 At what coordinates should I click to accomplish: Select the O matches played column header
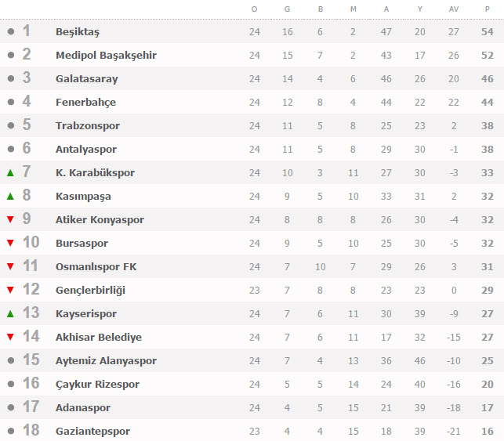pos(254,9)
